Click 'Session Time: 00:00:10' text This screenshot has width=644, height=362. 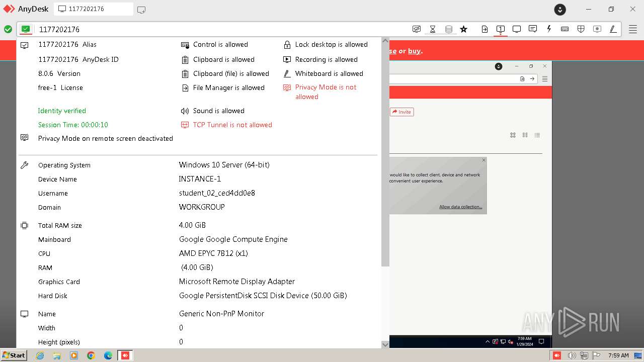click(x=73, y=125)
